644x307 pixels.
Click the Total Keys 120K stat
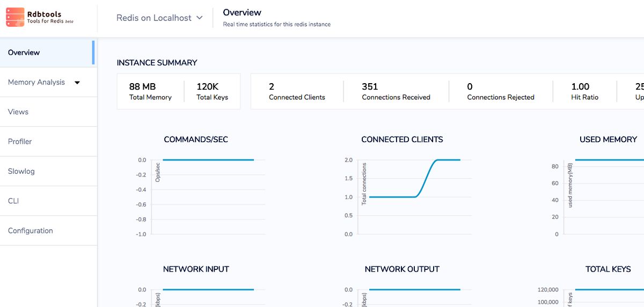[212, 91]
